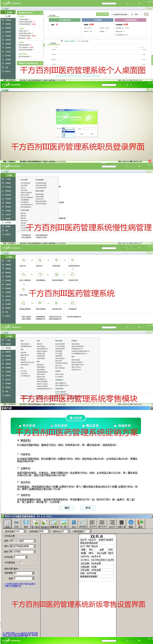Image resolution: width=153 pixels, height=644 pixels.
Task: Open the 采购计划 purchase plan workflow icon
Action: pos(23,260)
